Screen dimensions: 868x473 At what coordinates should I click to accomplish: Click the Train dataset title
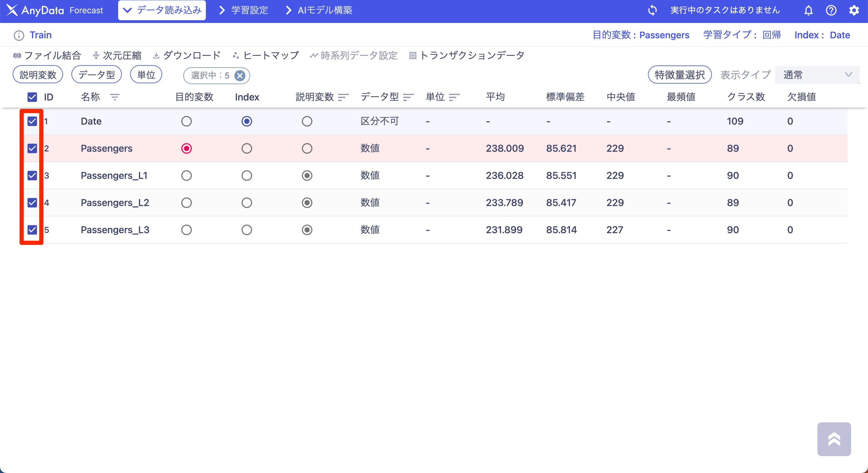coord(41,35)
